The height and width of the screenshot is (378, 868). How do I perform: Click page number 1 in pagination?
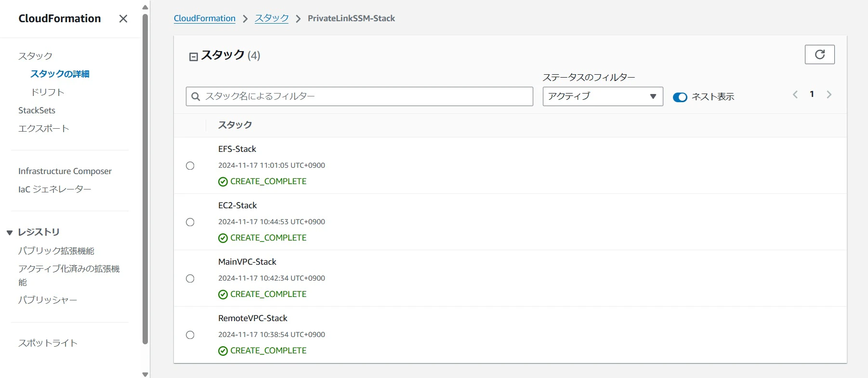pyautogui.click(x=812, y=94)
